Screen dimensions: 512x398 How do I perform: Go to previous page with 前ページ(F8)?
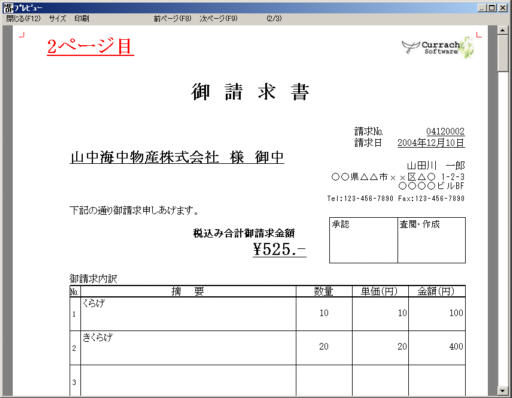(172, 19)
